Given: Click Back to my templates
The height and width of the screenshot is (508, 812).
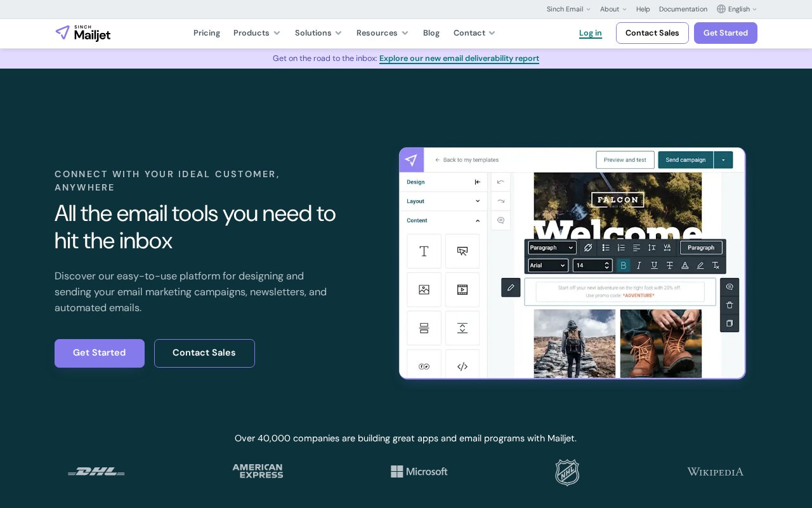Looking at the screenshot, I should pos(467,160).
